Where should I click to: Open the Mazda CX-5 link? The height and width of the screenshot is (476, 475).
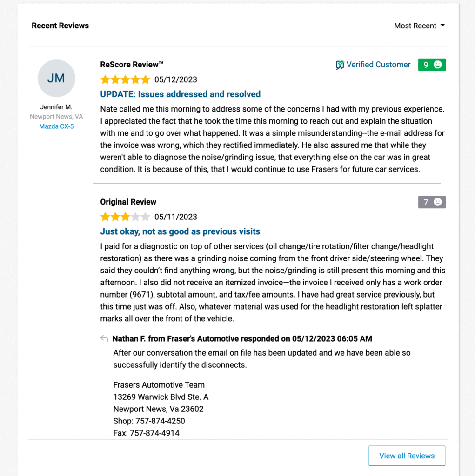coord(56,126)
